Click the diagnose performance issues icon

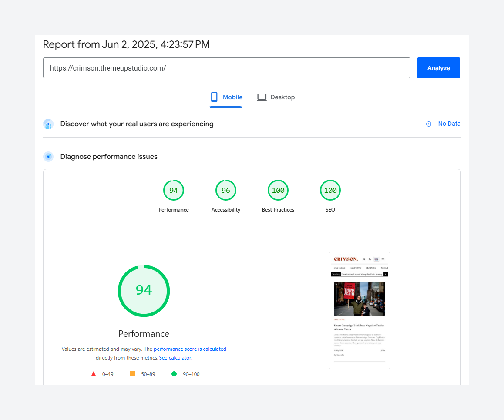point(48,157)
